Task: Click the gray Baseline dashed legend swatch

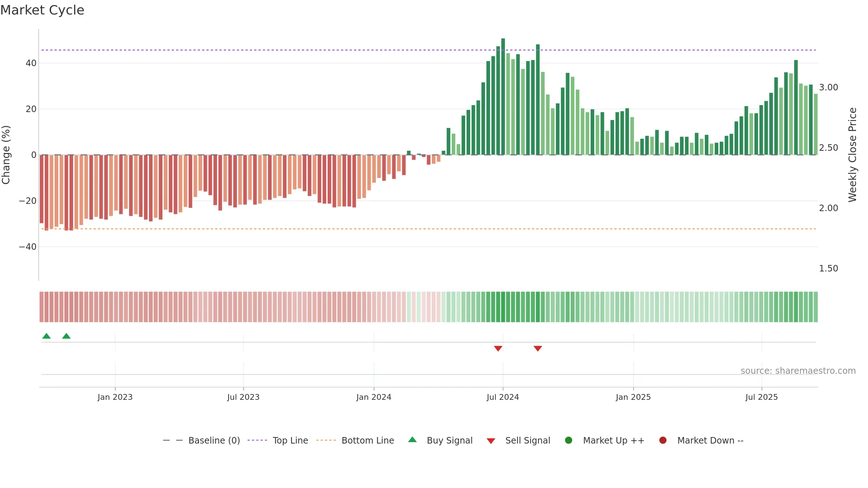Action: [x=173, y=440]
